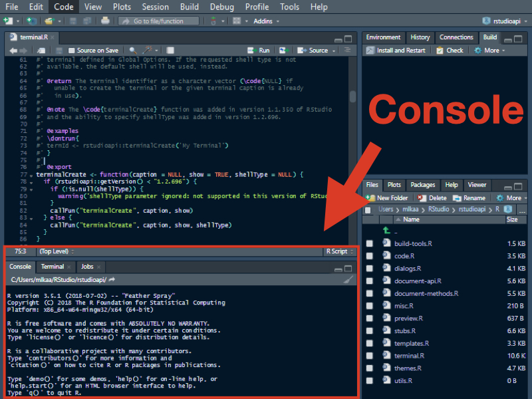
Task: Click Install and Restart
Action: (x=396, y=51)
